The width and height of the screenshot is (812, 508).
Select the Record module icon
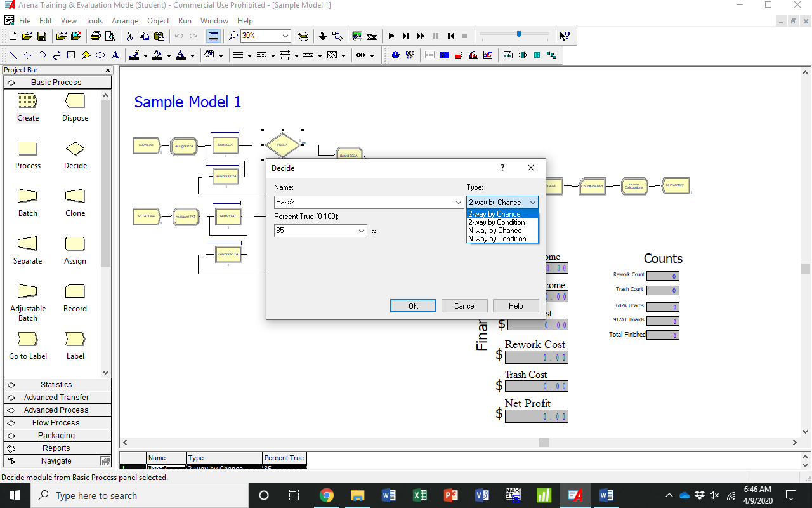[75, 291]
